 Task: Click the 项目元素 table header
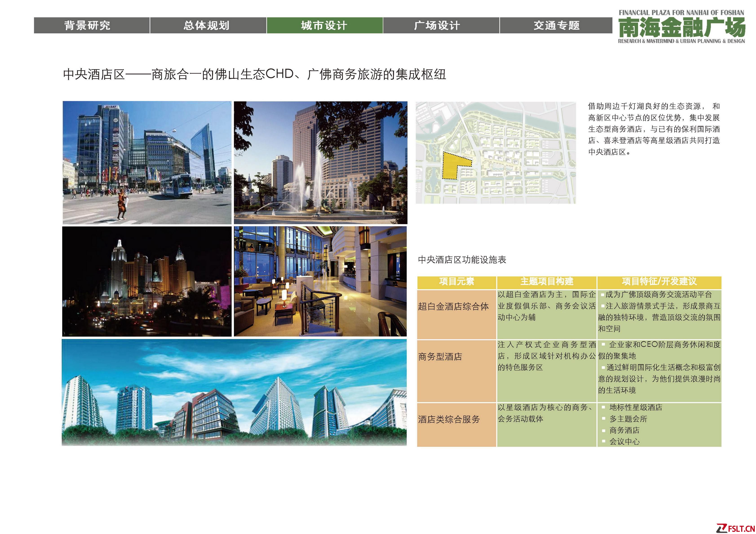(x=456, y=282)
